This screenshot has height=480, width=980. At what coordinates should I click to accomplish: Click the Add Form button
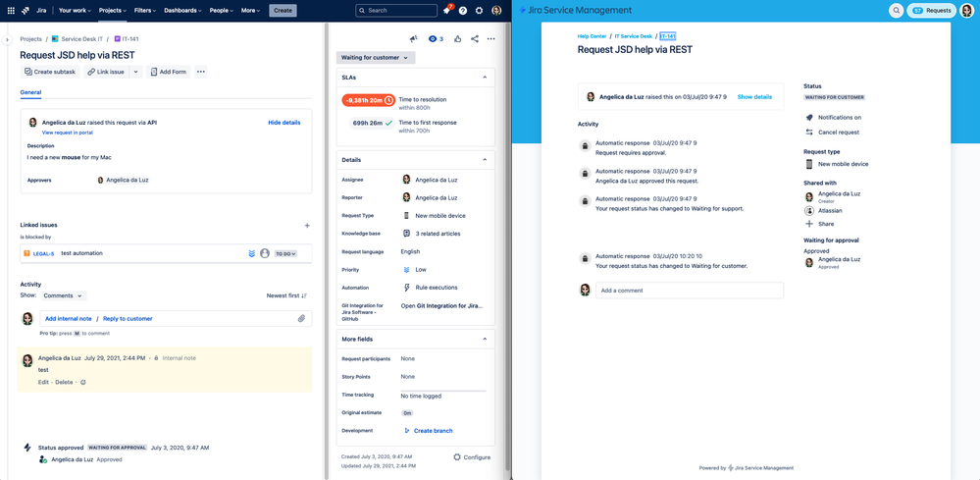[169, 72]
